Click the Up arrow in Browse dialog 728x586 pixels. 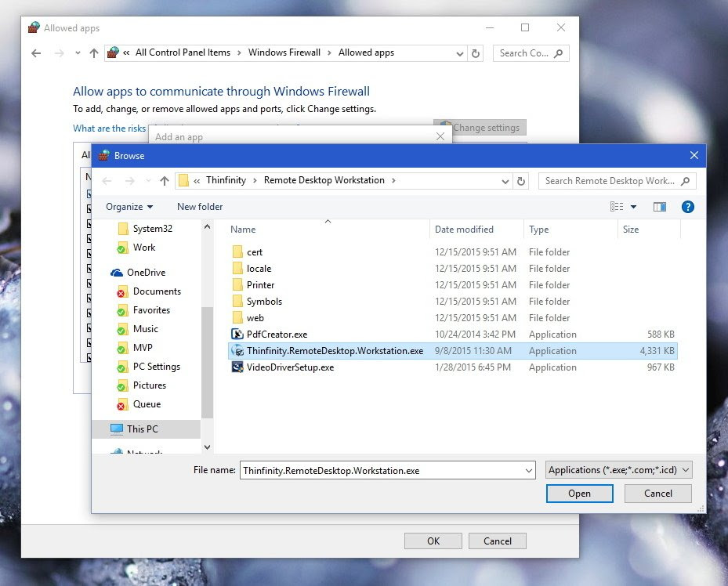click(165, 181)
